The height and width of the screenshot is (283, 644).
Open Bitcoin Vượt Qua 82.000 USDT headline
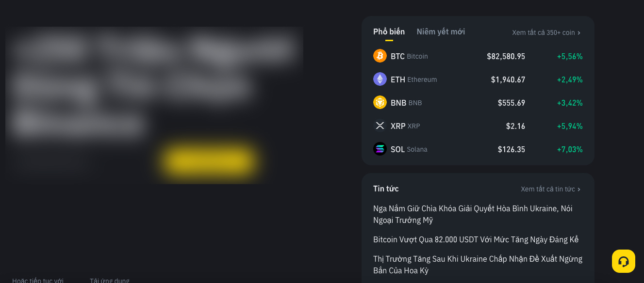point(476,239)
